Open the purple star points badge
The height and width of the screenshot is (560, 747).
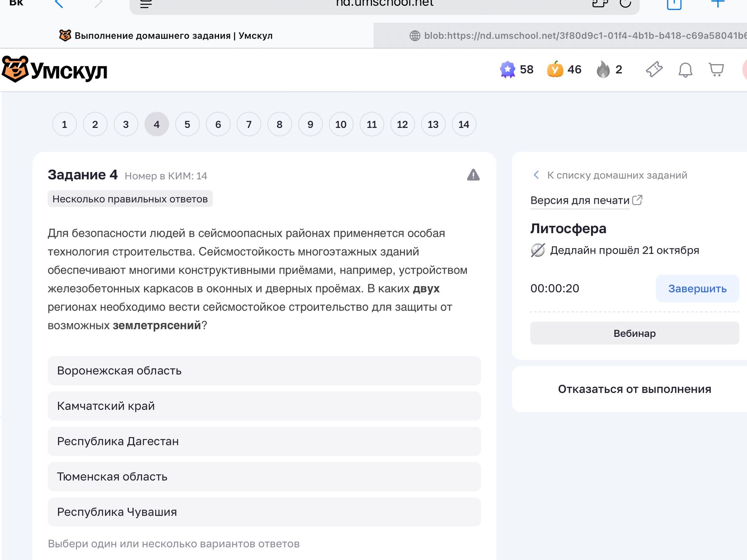(x=507, y=70)
